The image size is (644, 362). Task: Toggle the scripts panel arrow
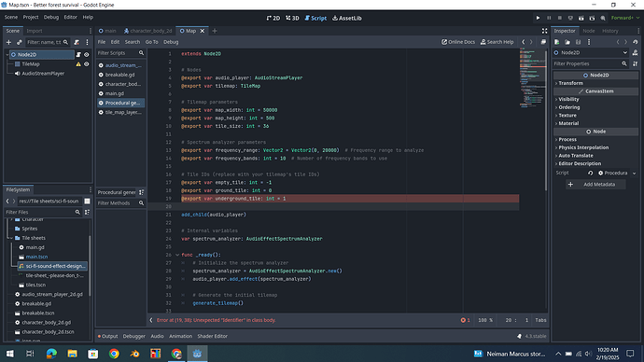click(x=150, y=320)
